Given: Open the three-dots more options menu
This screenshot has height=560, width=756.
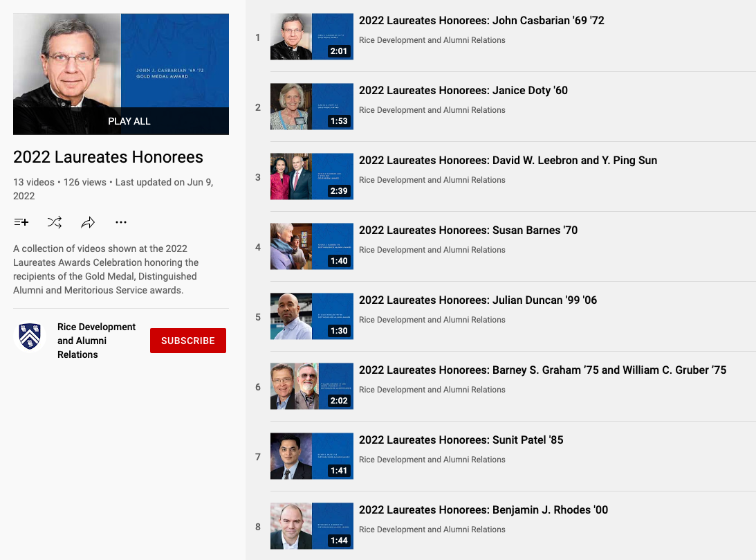Looking at the screenshot, I should tap(121, 222).
